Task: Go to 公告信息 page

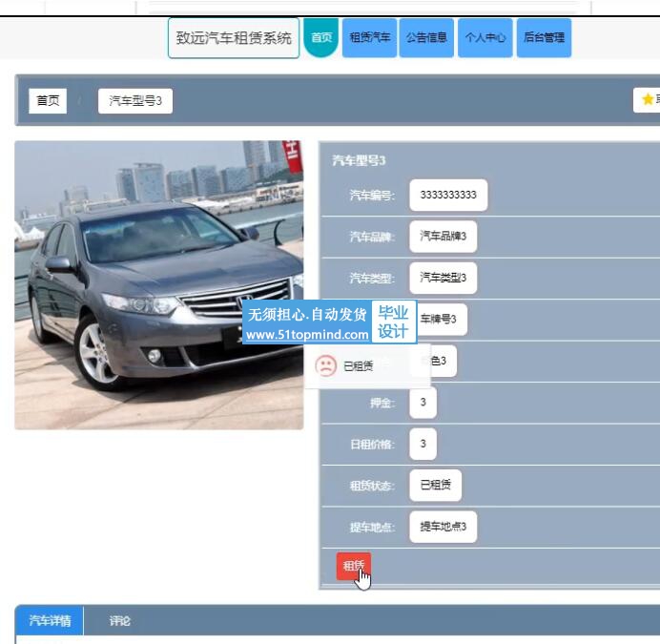Action: pyautogui.click(x=426, y=37)
